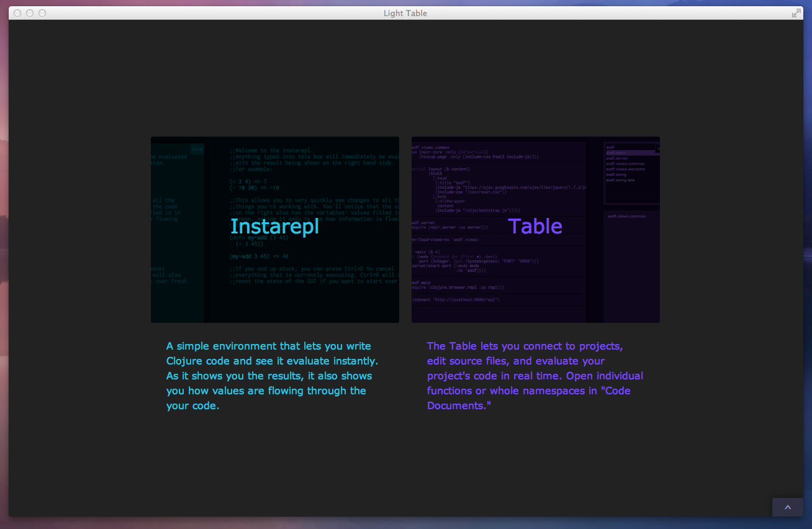
Task: Select the asdf.zomg namespace
Action: (x=616, y=174)
